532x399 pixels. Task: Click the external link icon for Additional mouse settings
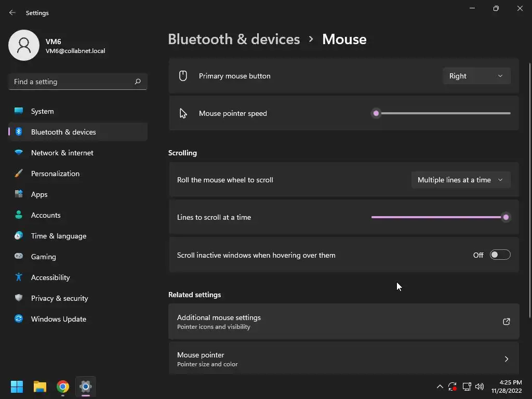506,321
